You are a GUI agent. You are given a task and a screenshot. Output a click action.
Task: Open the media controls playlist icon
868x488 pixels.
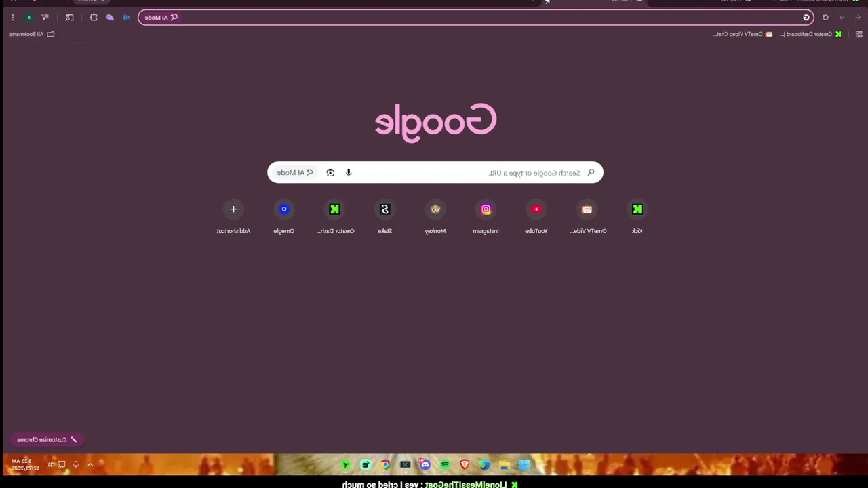pyautogui.click(x=45, y=18)
